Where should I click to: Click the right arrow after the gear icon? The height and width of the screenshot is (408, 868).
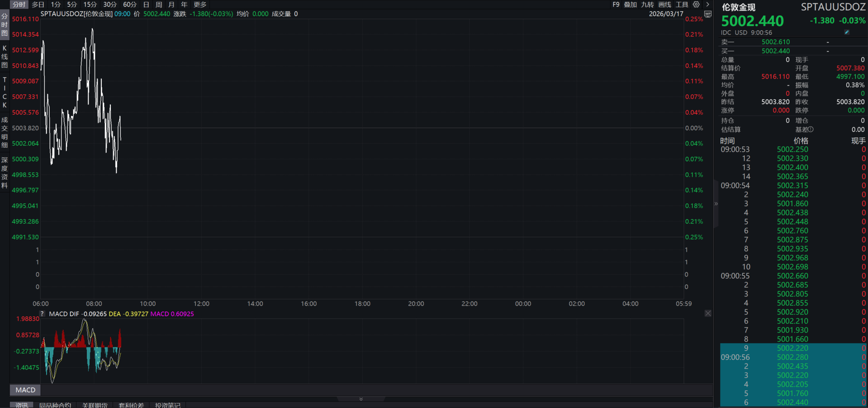click(707, 5)
